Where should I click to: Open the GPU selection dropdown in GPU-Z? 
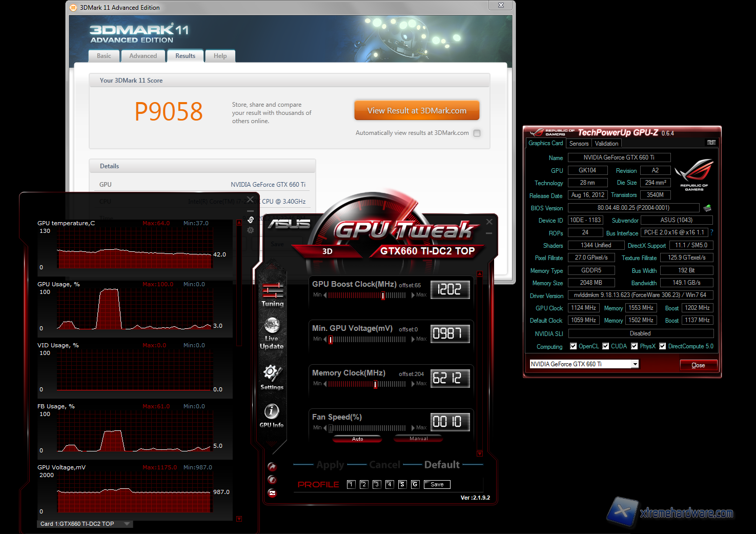(x=635, y=364)
